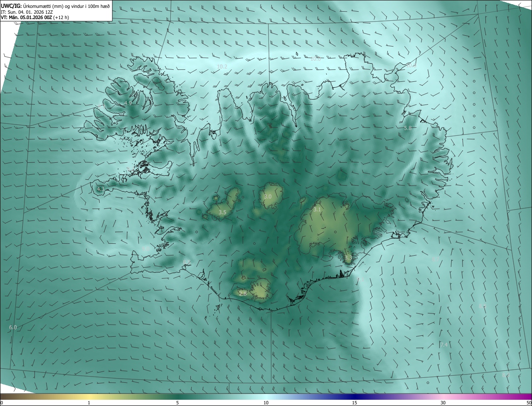Click the 7.4 value label on the map
Image resolution: width=532 pixels, height=406 pixels.
(444, 345)
